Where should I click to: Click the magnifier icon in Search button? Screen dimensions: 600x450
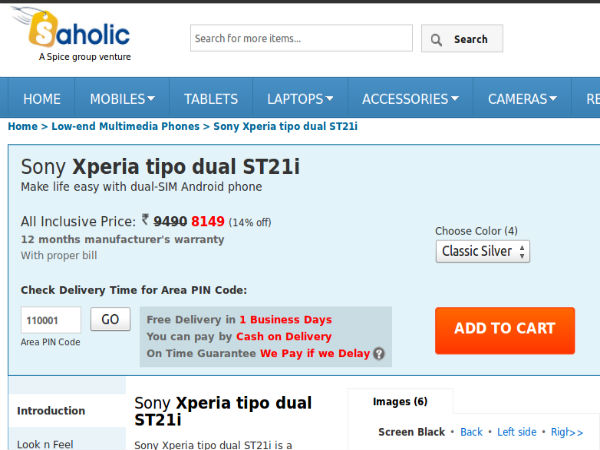pyautogui.click(x=437, y=40)
